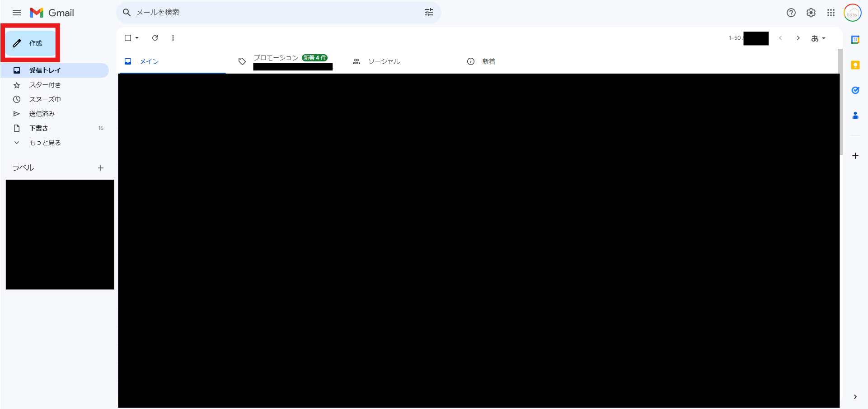Open the select dropdown arrow
The height and width of the screenshot is (409, 868).
(137, 38)
